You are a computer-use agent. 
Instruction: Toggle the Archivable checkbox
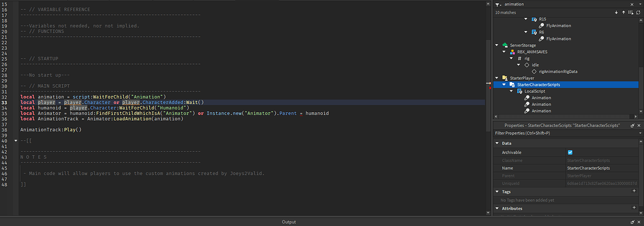(570, 152)
